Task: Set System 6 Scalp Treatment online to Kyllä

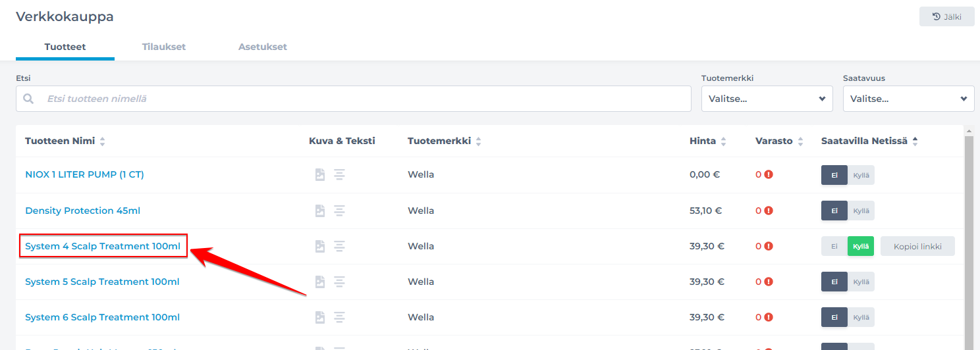Action: 861,317
